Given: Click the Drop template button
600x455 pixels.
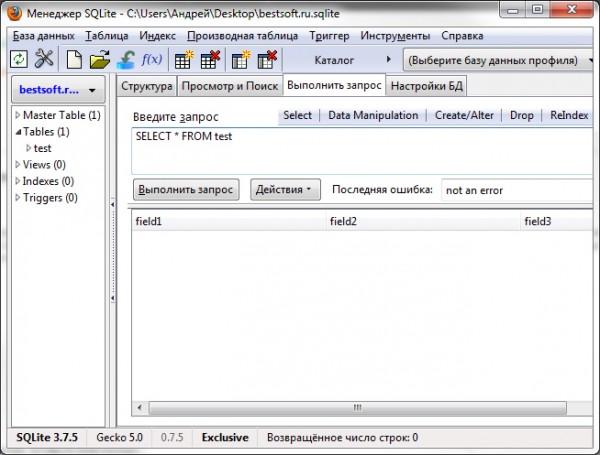Looking at the screenshot, I should pyautogui.click(x=522, y=115).
